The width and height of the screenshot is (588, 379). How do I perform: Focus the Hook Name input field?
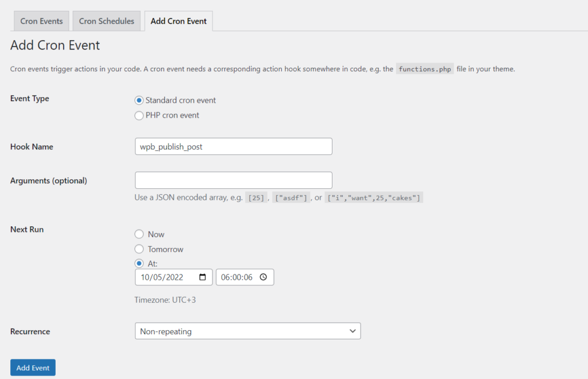point(234,146)
